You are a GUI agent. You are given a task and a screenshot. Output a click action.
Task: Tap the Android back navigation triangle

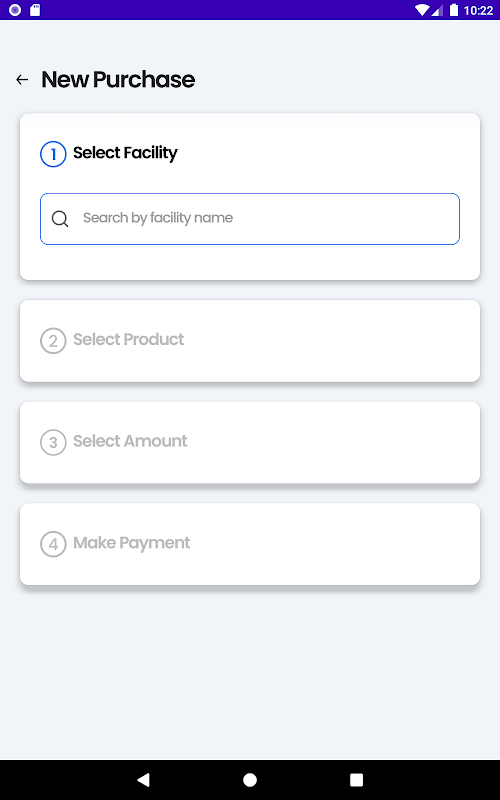coord(143,779)
